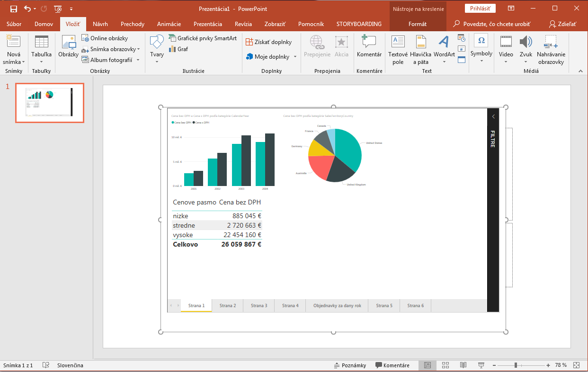Switch to the Zobraziť tab
This screenshot has width=588, height=372.
click(275, 24)
